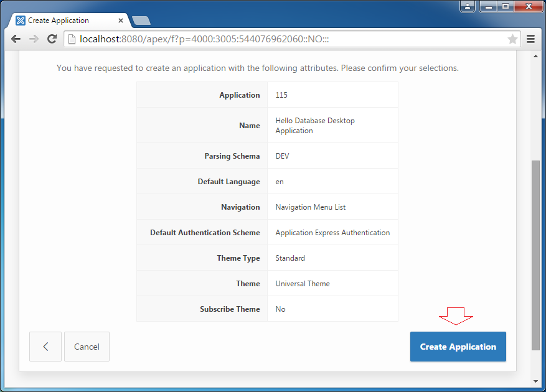
Task: Minimize the browser window
Action: tap(489, 6)
